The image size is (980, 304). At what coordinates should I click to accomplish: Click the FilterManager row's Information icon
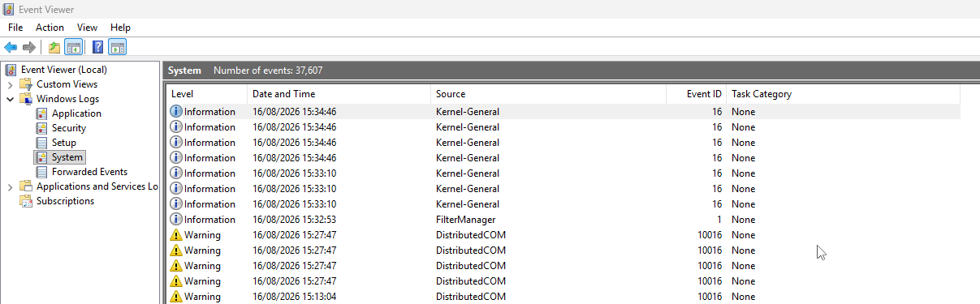tap(176, 220)
